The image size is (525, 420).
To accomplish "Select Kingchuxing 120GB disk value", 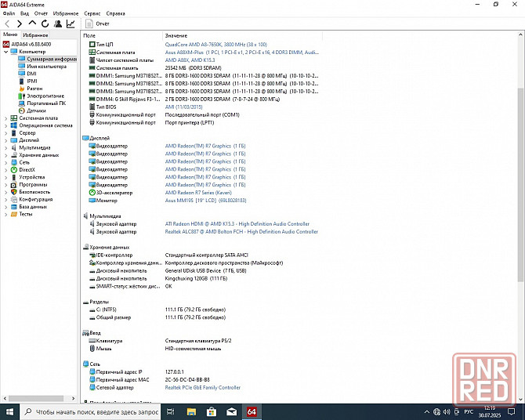I will (196, 279).
